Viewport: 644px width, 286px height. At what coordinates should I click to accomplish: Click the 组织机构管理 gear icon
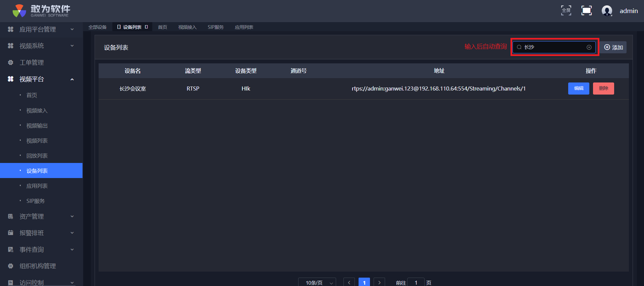click(x=11, y=266)
